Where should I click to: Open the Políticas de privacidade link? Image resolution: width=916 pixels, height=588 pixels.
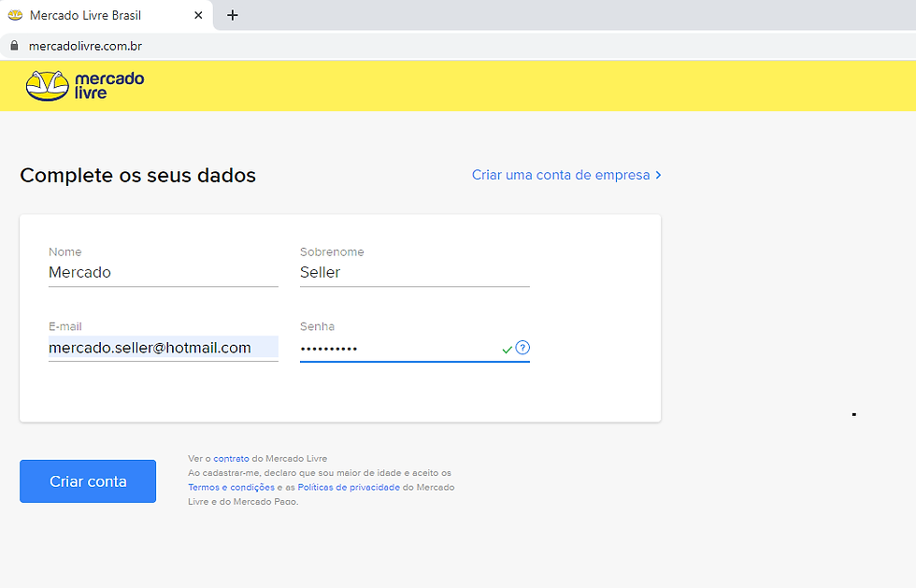tap(349, 487)
